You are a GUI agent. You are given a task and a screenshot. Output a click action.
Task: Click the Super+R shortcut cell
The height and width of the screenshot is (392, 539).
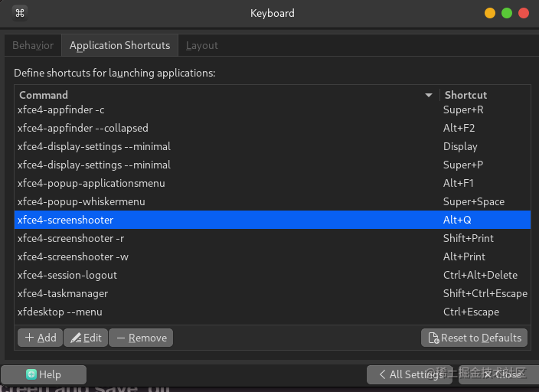pos(463,110)
